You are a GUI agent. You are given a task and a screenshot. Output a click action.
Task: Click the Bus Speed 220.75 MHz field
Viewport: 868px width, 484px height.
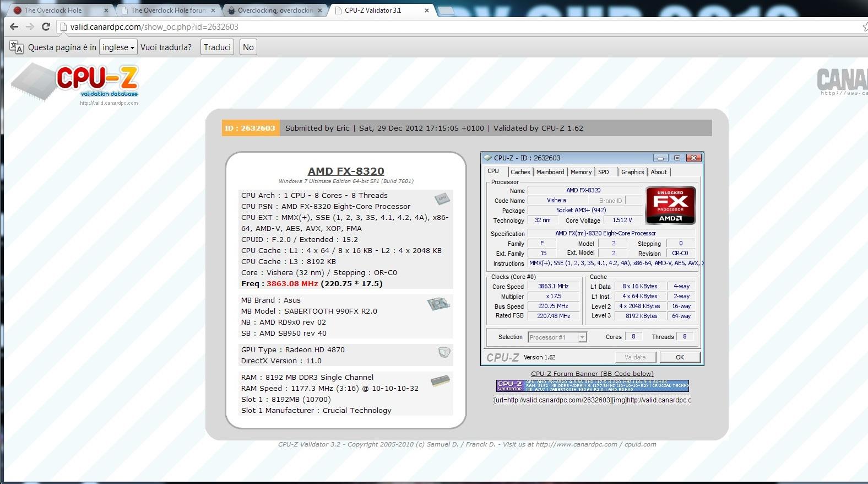[x=554, y=306]
